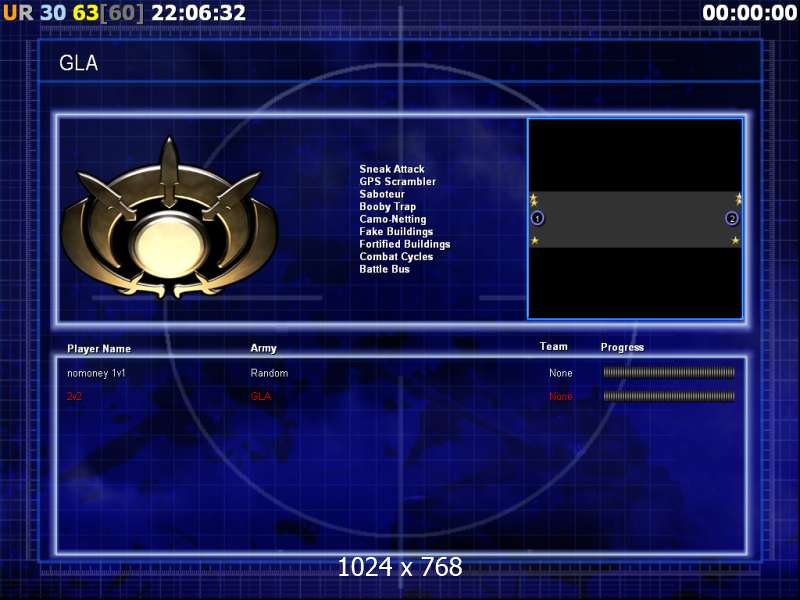This screenshot has height=600, width=800.
Task: Click the 00:00:00 timer overlay
Action: pyautogui.click(x=749, y=13)
